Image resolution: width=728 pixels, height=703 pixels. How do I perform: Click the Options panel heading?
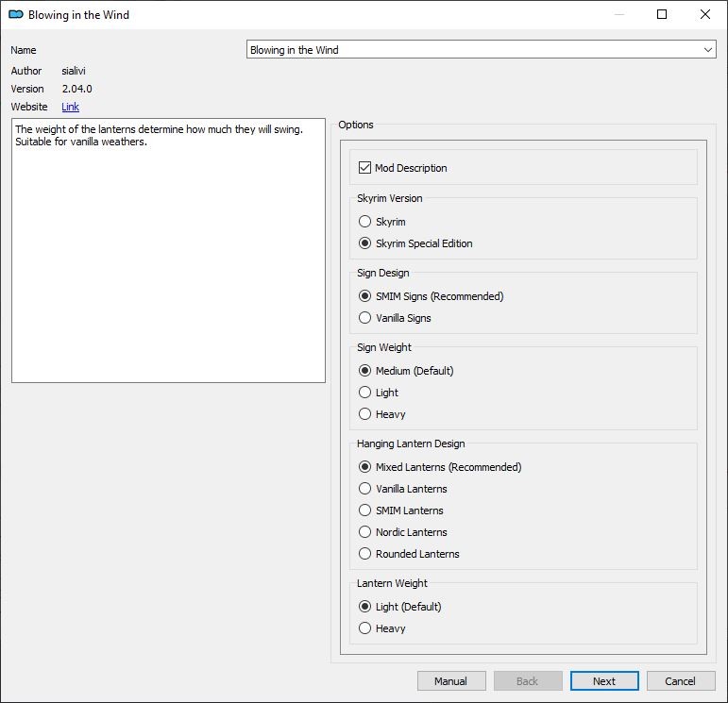click(x=356, y=125)
